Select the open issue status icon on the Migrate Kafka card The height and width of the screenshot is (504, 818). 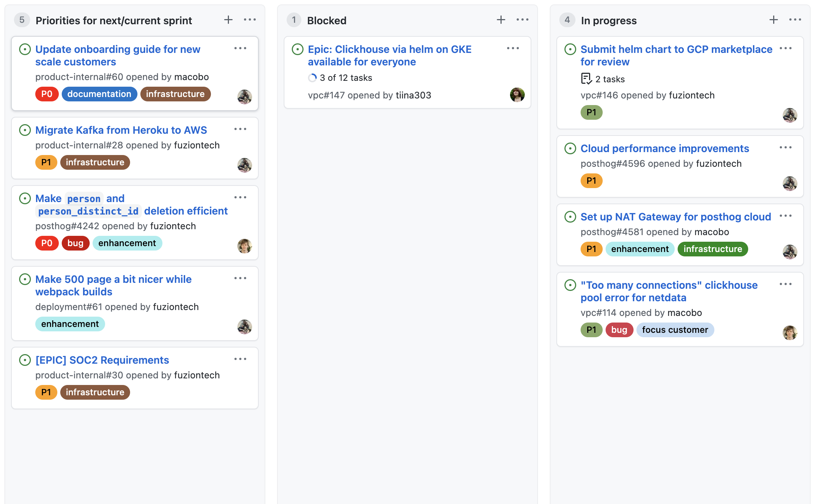pos(25,130)
